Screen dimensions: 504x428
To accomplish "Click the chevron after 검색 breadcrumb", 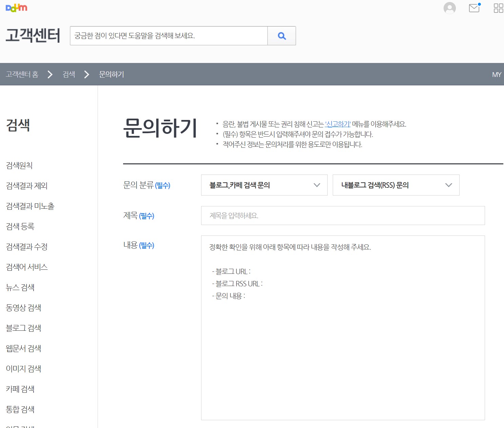I will 87,74.
